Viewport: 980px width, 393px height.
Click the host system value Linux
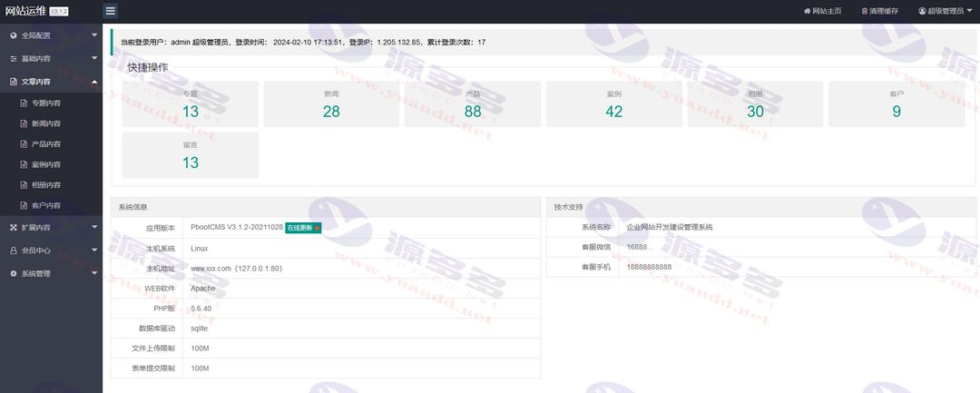point(200,248)
